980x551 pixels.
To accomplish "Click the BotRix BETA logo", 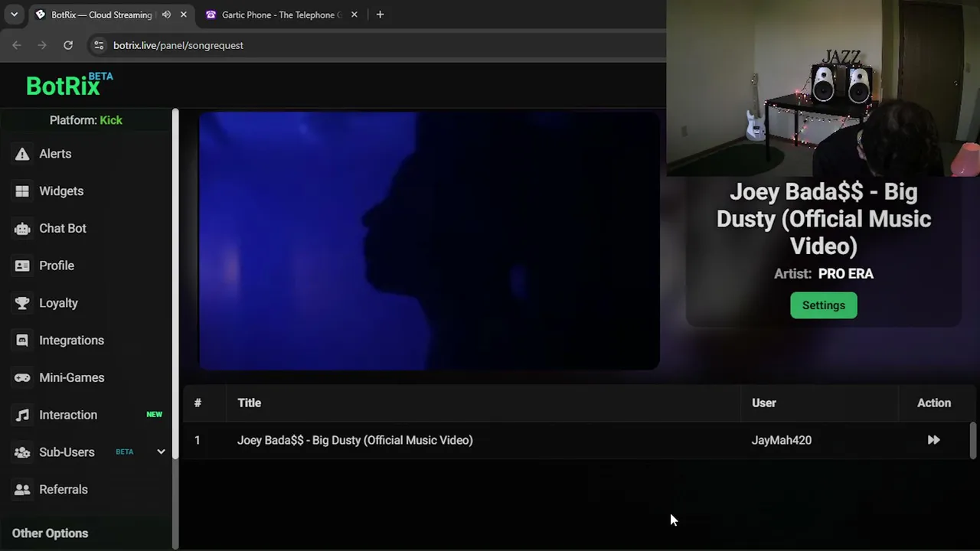I will pyautogui.click(x=69, y=84).
